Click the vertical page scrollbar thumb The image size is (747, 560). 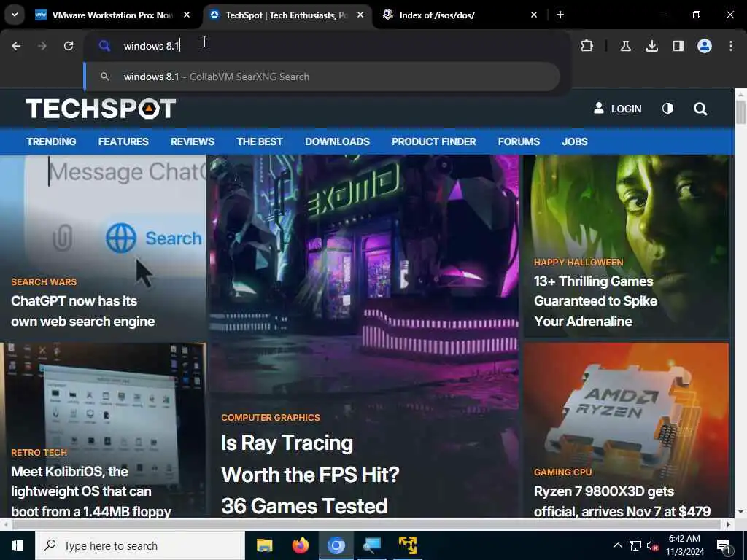740,112
